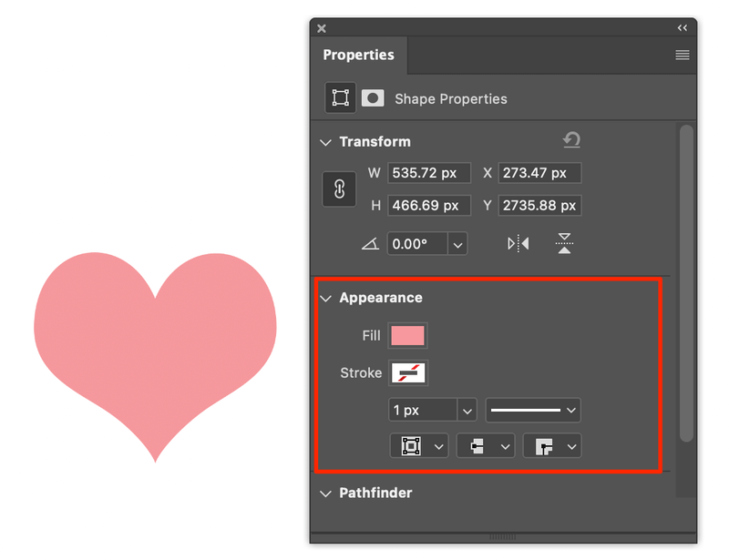Expand the Pathfinder section

(325, 493)
